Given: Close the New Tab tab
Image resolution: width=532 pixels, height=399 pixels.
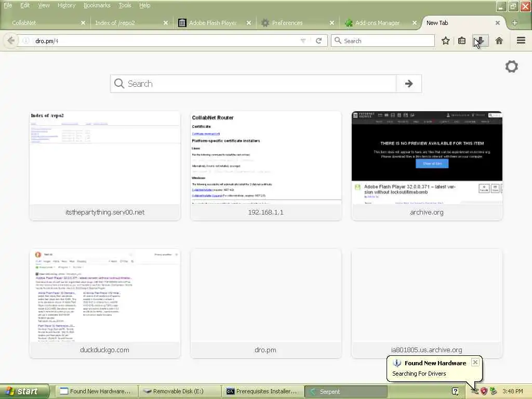Looking at the screenshot, I should coord(497,23).
